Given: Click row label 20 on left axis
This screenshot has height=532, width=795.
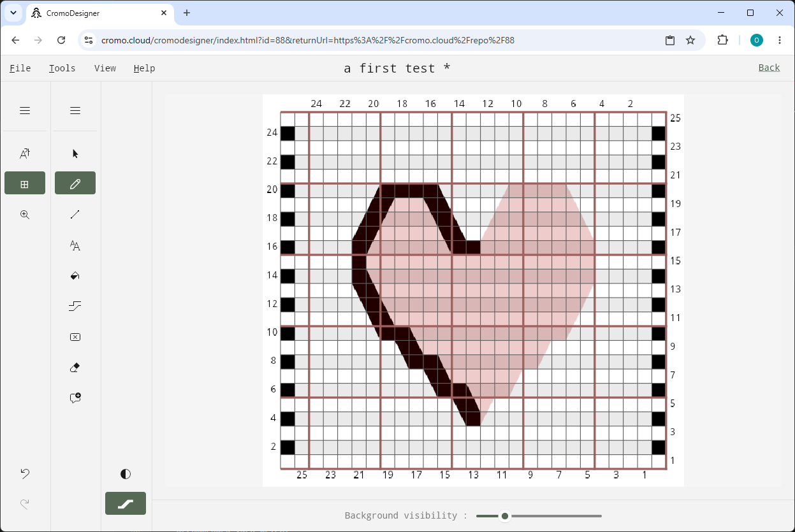Looking at the screenshot, I should (272, 190).
